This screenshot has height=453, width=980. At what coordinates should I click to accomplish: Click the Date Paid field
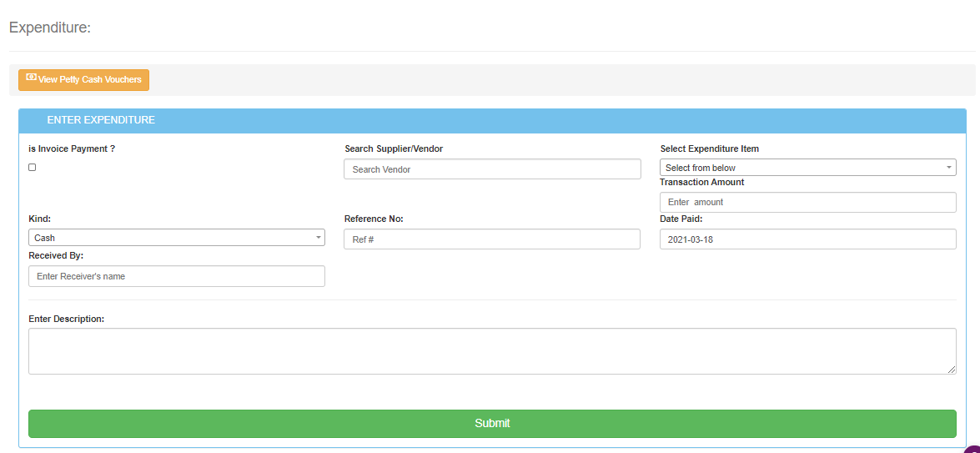tap(807, 239)
